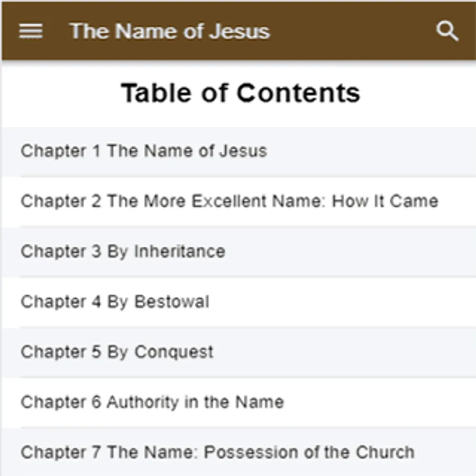Open the hamburger navigation menu

pos(31,31)
